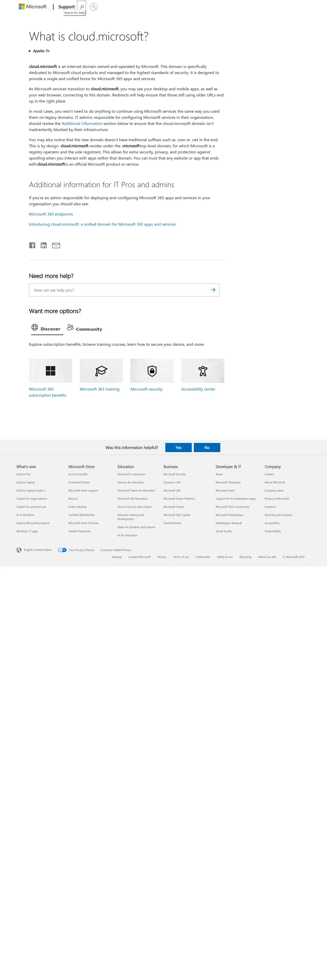Screen dimensions: 327x980
Task: Open Certified Refurbished footer link
Action: click(x=81, y=515)
